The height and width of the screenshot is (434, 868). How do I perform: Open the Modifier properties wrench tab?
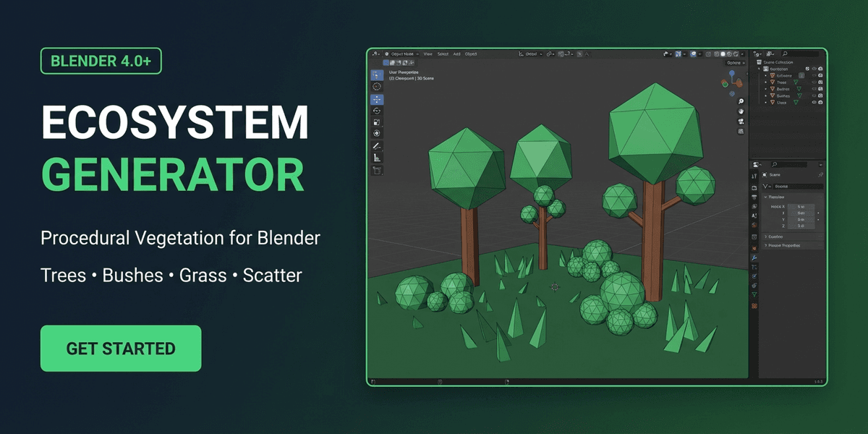point(754,258)
